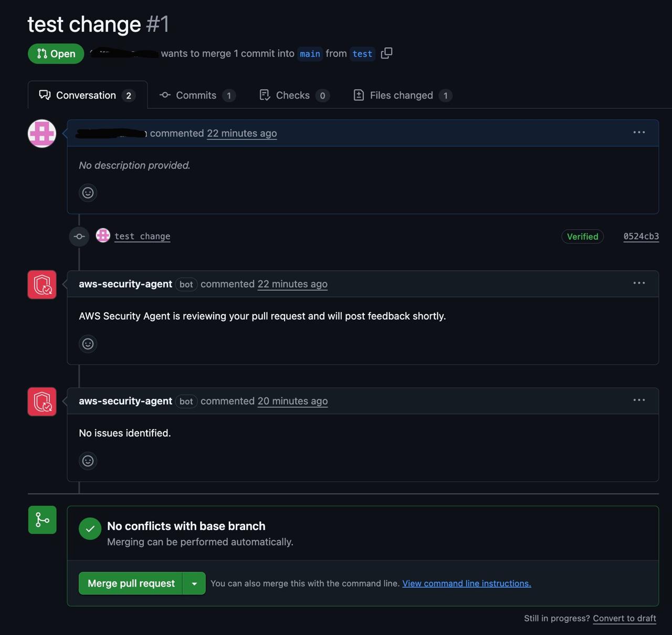Open options menu on the PR description comment

[639, 132]
